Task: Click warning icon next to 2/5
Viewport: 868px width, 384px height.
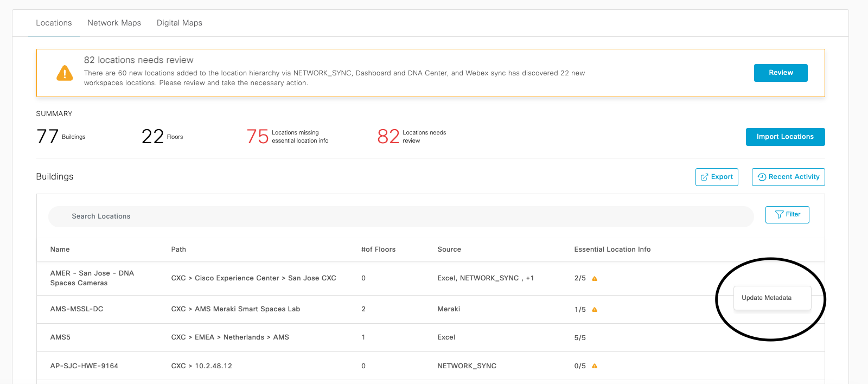Action: click(x=595, y=279)
